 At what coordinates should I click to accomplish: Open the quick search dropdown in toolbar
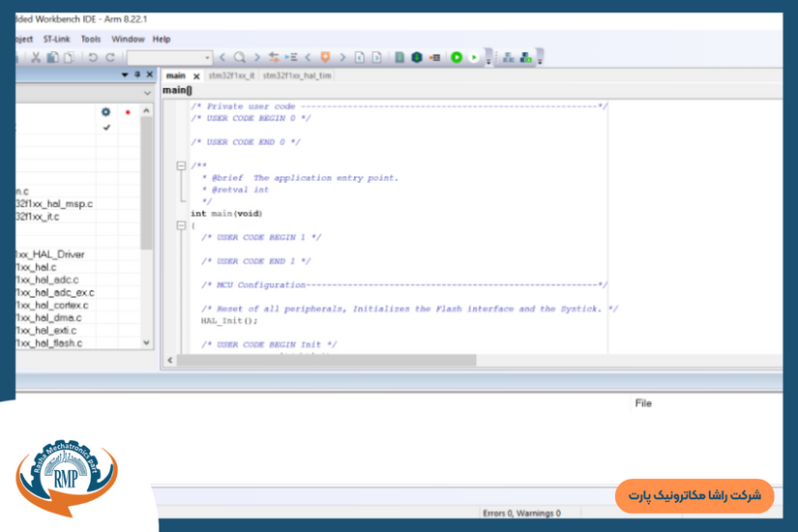coord(207,58)
